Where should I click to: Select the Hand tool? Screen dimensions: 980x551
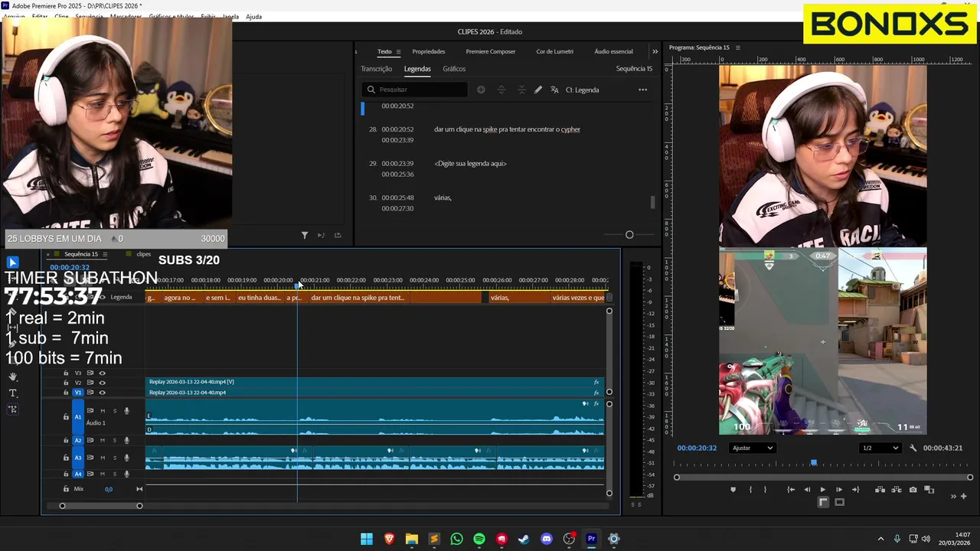[x=13, y=377]
